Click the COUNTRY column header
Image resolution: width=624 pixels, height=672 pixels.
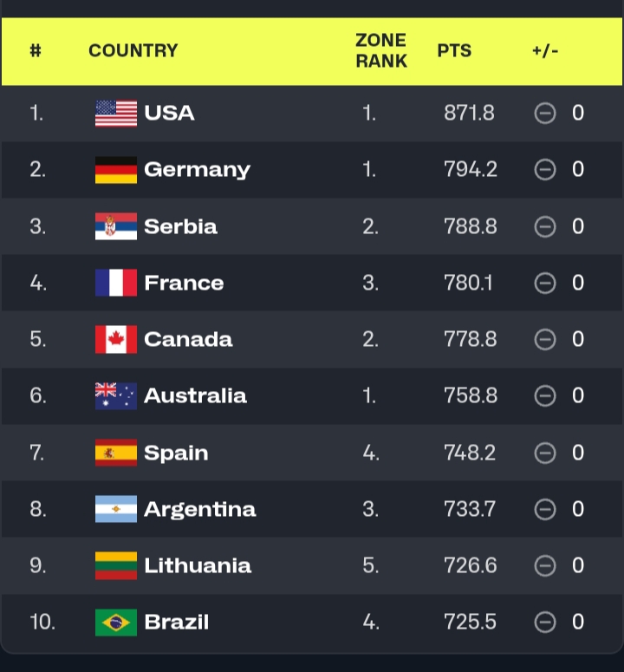point(133,51)
